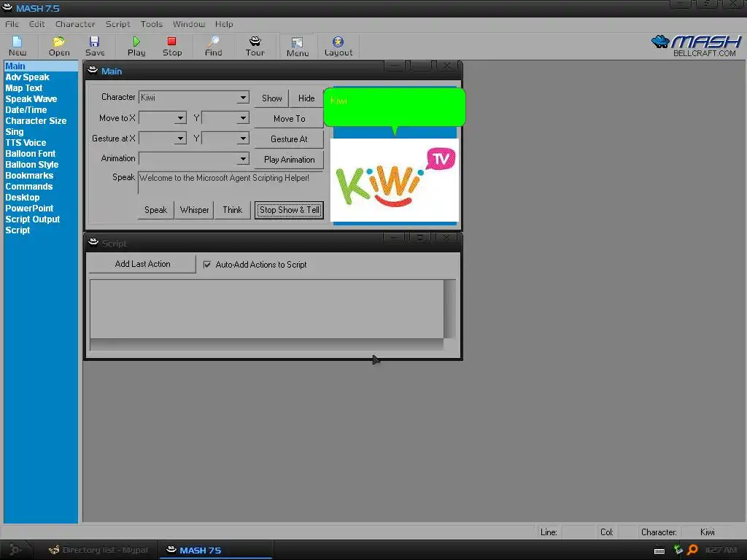Click the Add Last Action button
The height and width of the screenshot is (560, 747).
click(x=142, y=264)
